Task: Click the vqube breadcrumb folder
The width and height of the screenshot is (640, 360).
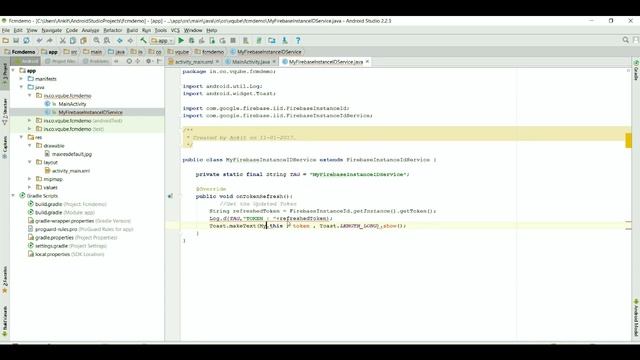Action: [x=178, y=52]
